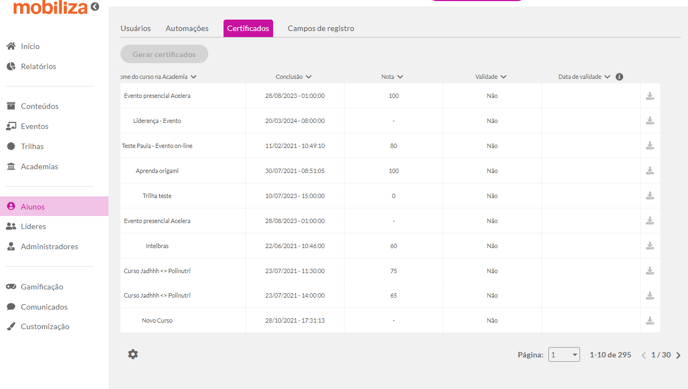Sort by Validade column chevron
The height and width of the screenshot is (389, 688).
[x=503, y=77]
